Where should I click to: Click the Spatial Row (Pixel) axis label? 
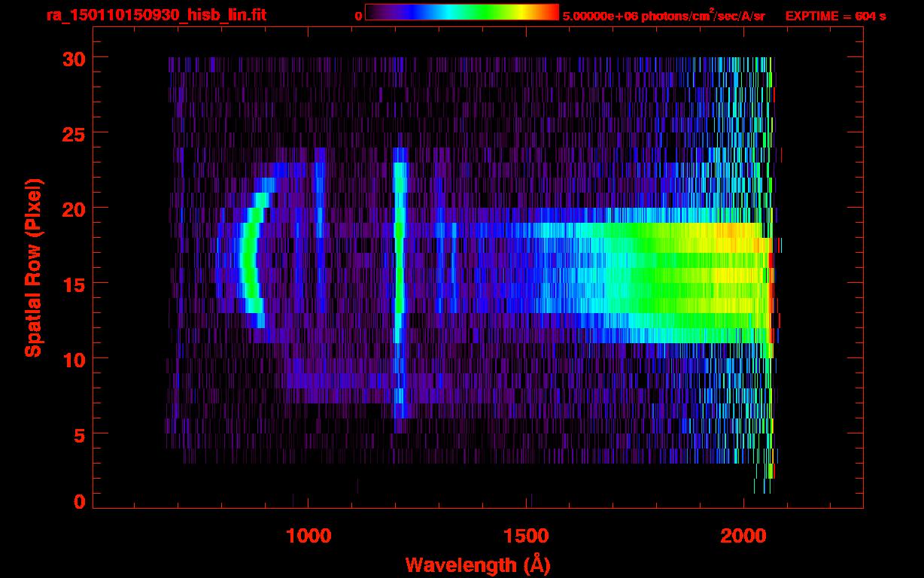33,267
